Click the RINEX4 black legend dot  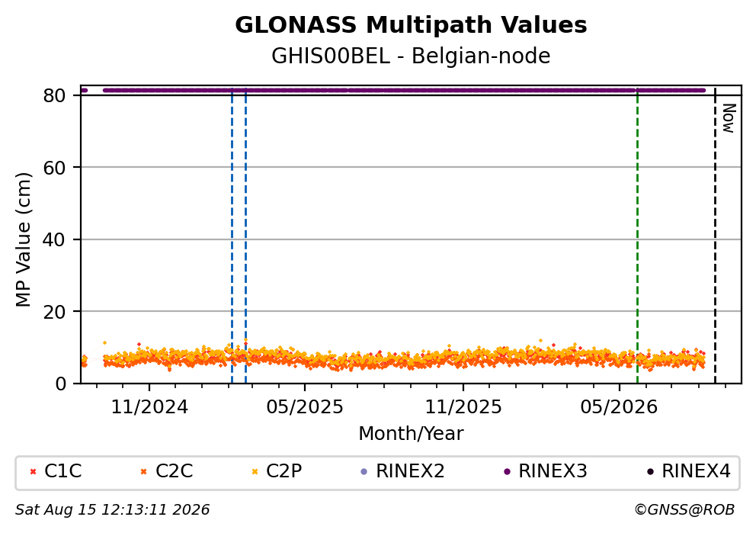tap(650, 472)
